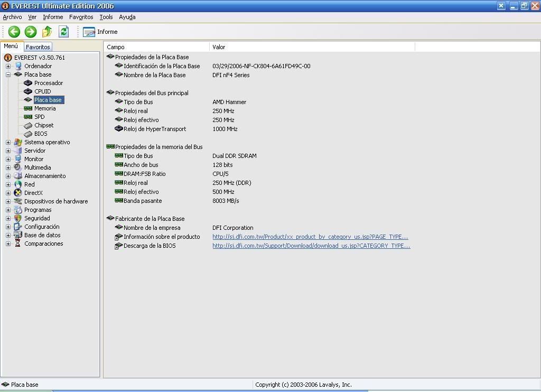
Task: Expand the Multimedia node
Action: click(8, 167)
